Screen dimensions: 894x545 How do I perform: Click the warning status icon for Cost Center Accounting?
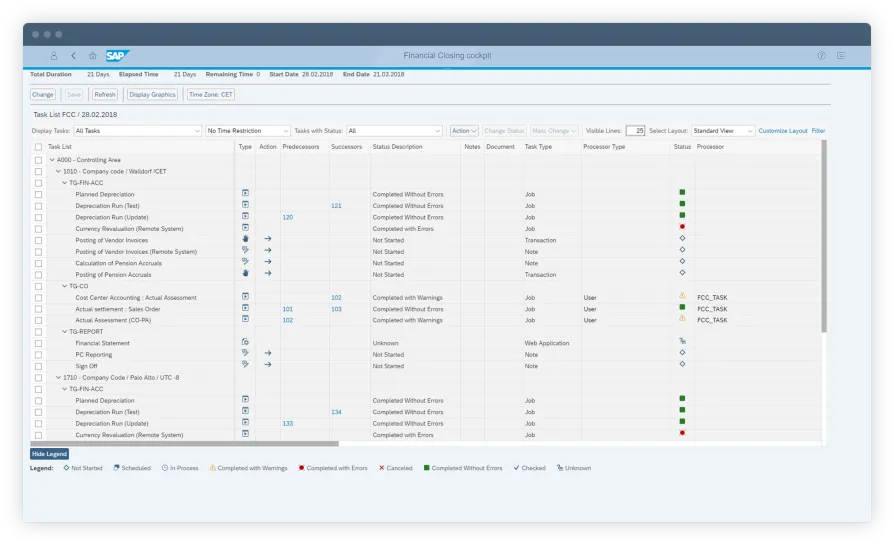tap(682, 297)
